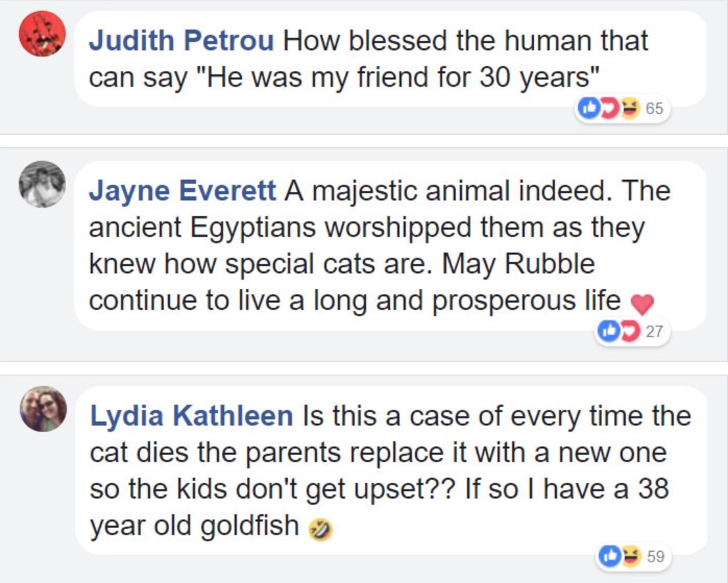Image resolution: width=728 pixels, height=583 pixels.
Task: Click the Love reaction icon on Jayne's comment
Action: [x=628, y=332]
